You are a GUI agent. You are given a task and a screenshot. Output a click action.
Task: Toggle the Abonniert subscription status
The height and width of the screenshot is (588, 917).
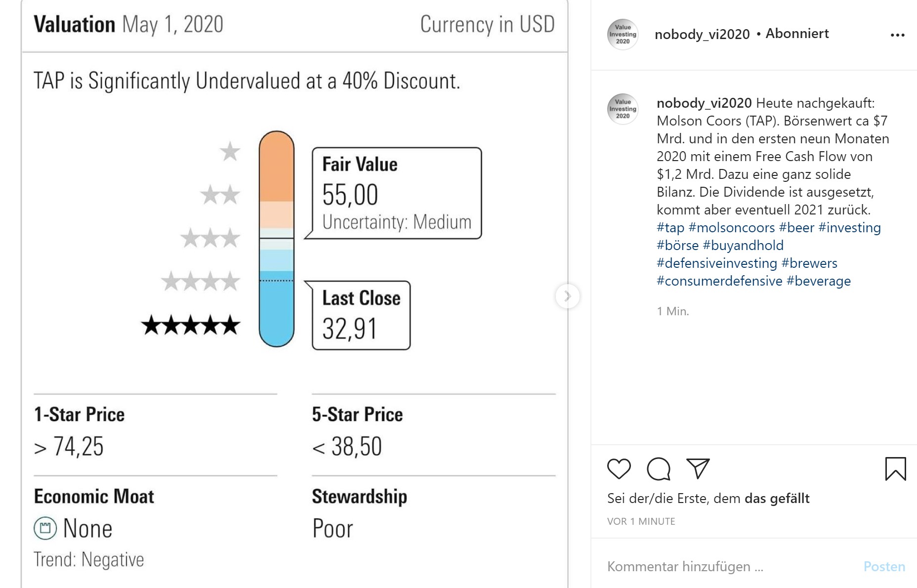point(797,34)
